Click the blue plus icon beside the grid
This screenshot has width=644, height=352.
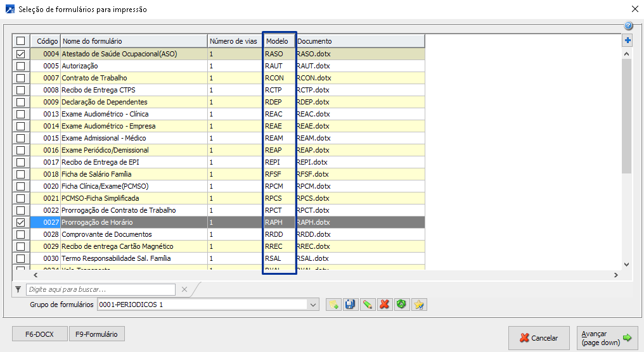628,41
